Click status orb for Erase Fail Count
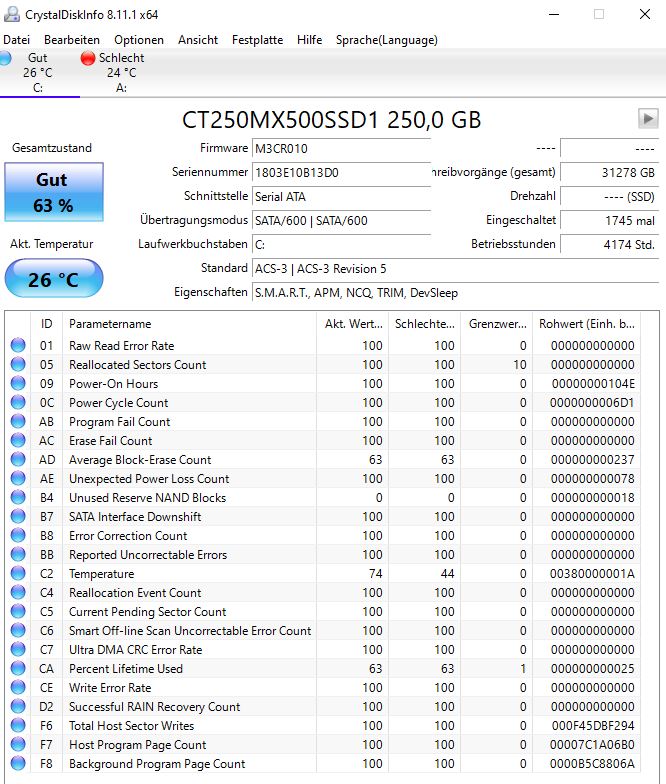Image resolution: width=666 pixels, height=784 pixels. coord(18,440)
